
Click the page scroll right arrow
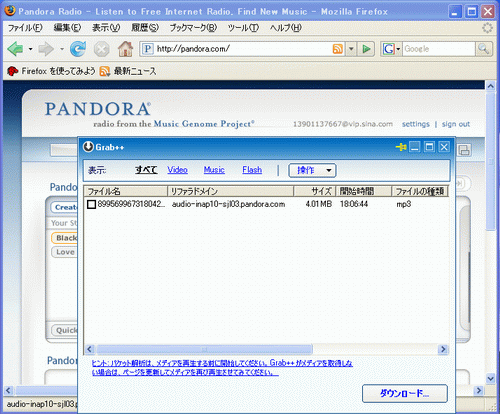point(479,390)
